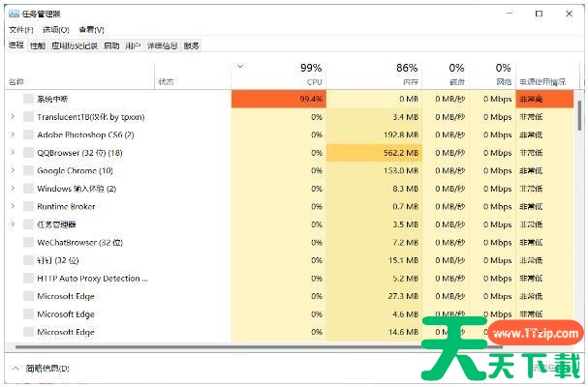The width and height of the screenshot is (588, 387).
Task: Expand the Runtime Broker process group
Action: pos(13,206)
